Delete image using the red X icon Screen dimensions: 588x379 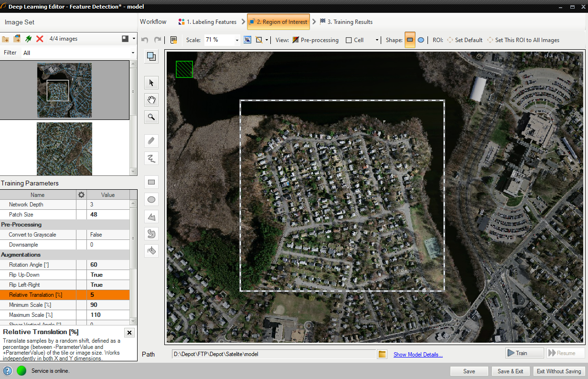(x=40, y=39)
